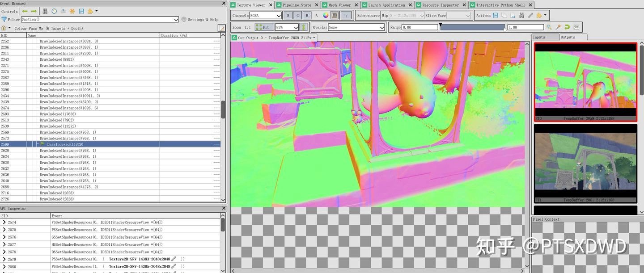Click the bar chart icon in Event Browser

tap(63, 11)
